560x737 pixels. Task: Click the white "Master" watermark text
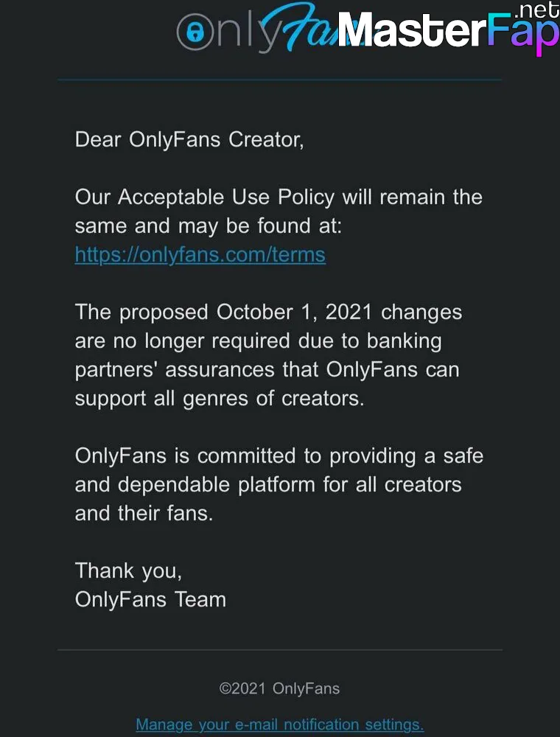pyautogui.click(x=412, y=28)
